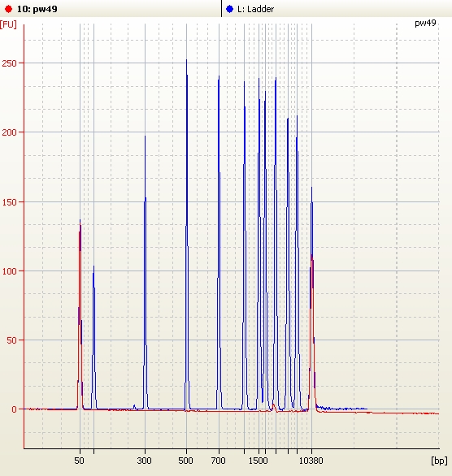Click the 250 tick on the FU axis
The height and width of the screenshot is (476, 452).
coord(9,63)
